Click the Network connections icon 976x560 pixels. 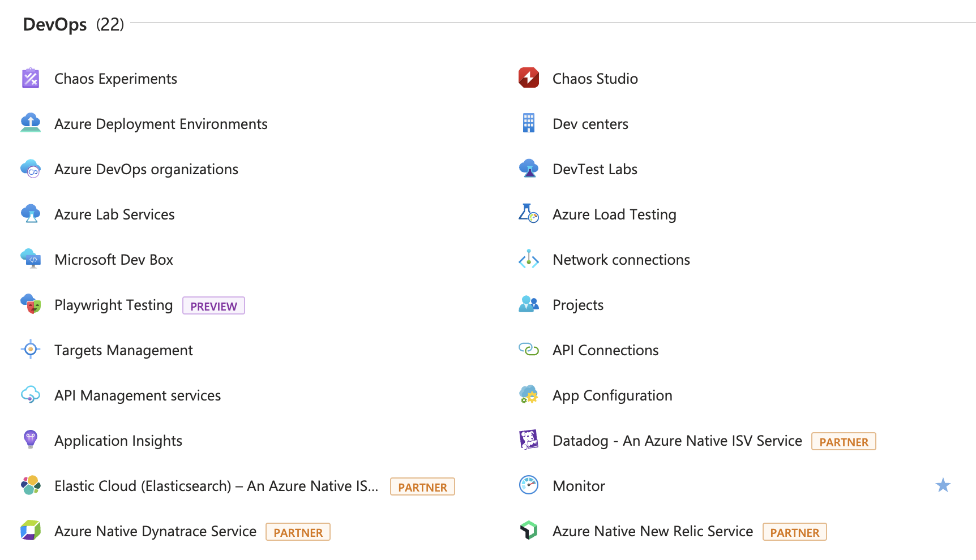pos(529,259)
